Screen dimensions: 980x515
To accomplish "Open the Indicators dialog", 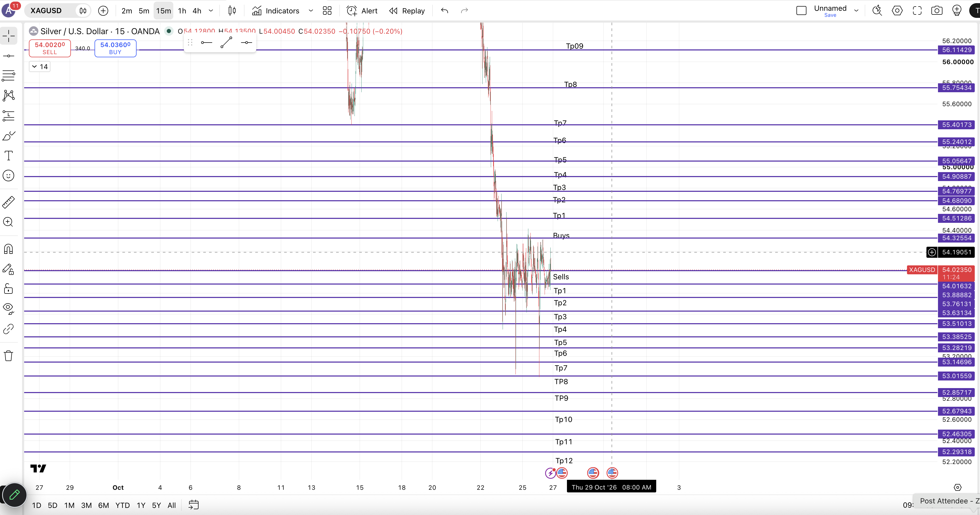I will pos(276,11).
